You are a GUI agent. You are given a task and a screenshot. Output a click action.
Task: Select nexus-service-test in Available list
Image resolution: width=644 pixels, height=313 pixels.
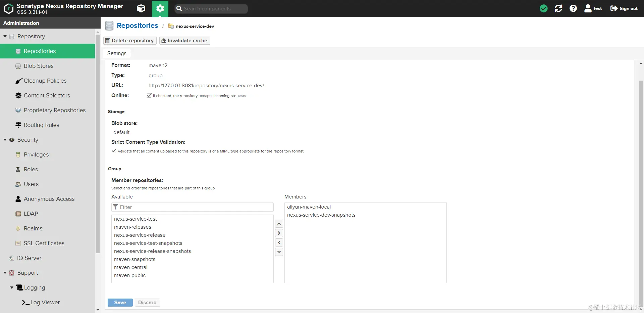coord(193,219)
